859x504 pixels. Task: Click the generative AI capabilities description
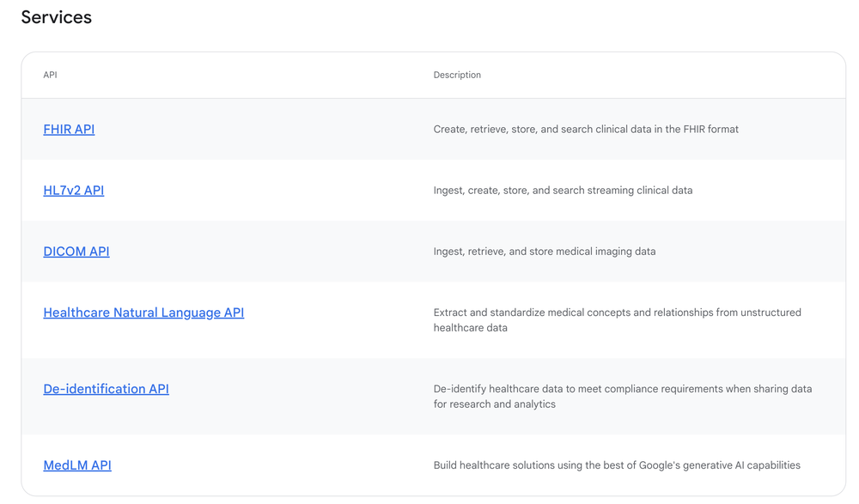(617, 465)
